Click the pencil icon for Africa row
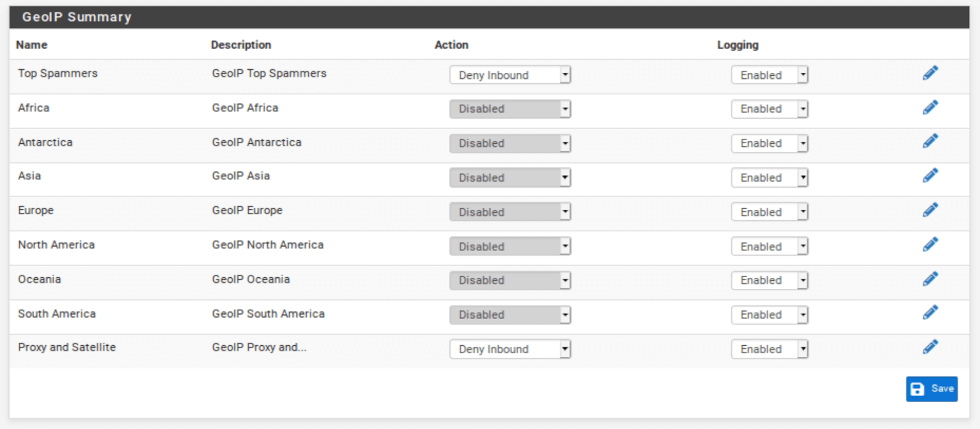Screen dimensions: 980x429 [930, 107]
